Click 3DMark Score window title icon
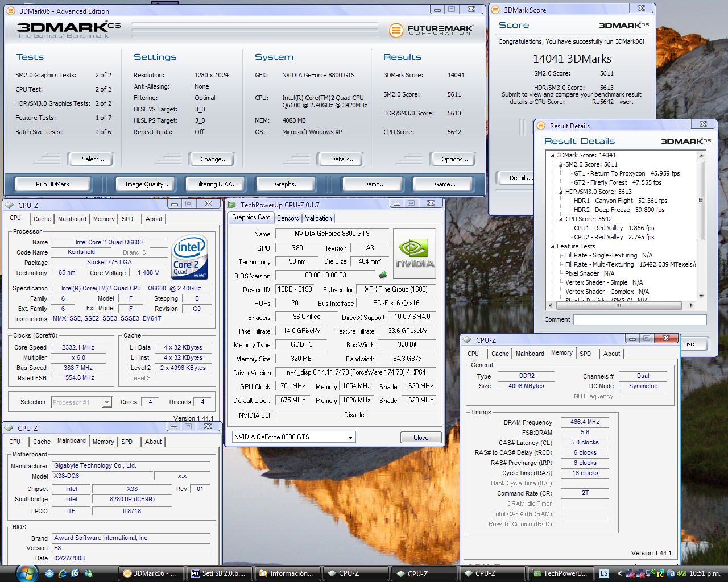The height and width of the screenshot is (582, 728). click(495, 10)
